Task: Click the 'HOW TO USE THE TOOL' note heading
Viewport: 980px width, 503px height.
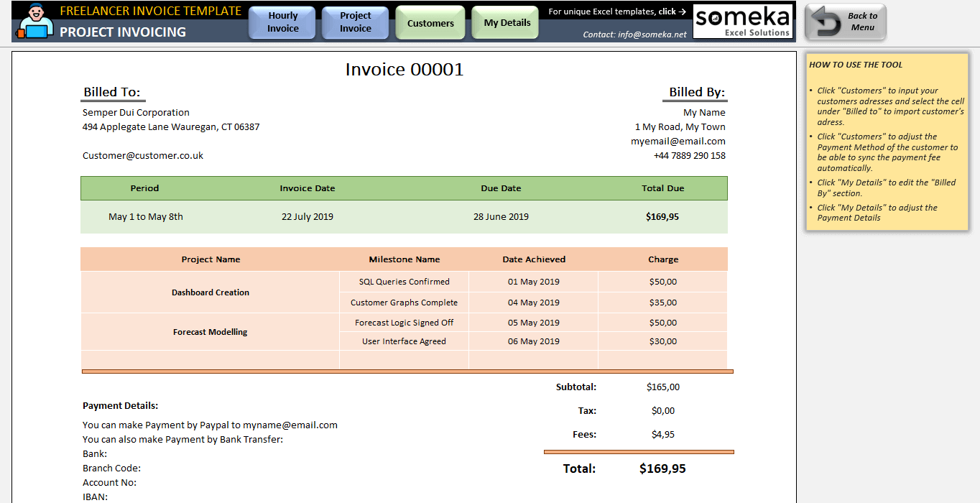Action: click(856, 65)
